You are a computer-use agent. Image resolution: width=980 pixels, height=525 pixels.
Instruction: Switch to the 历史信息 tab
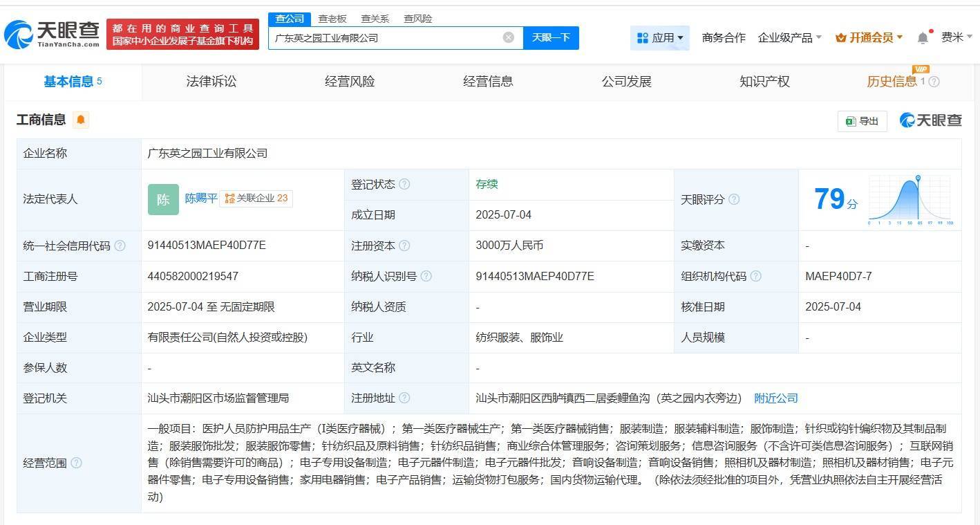click(x=892, y=82)
